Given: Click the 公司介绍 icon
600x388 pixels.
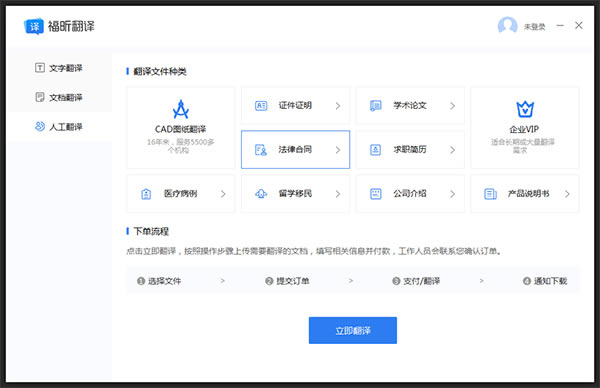Looking at the screenshot, I should [x=376, y=194].
